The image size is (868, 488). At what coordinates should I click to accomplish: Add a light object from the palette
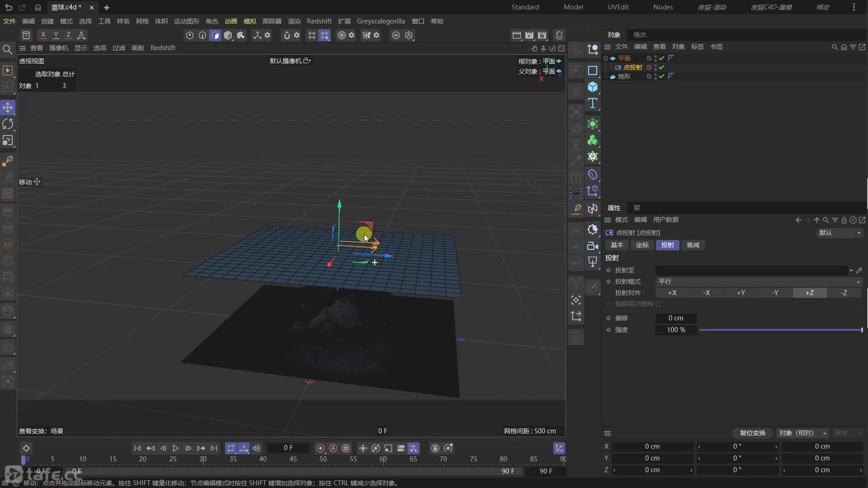593,262
